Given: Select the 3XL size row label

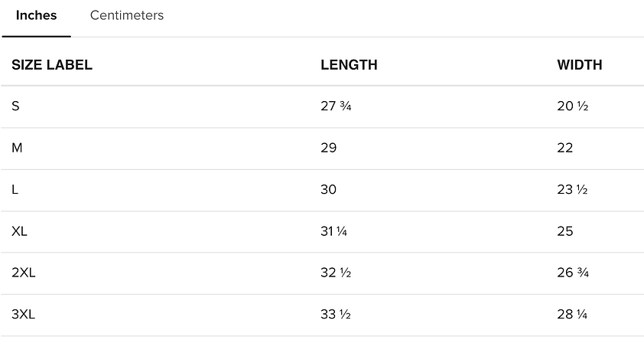Looking at the screenshot, I should pos(24,314).
